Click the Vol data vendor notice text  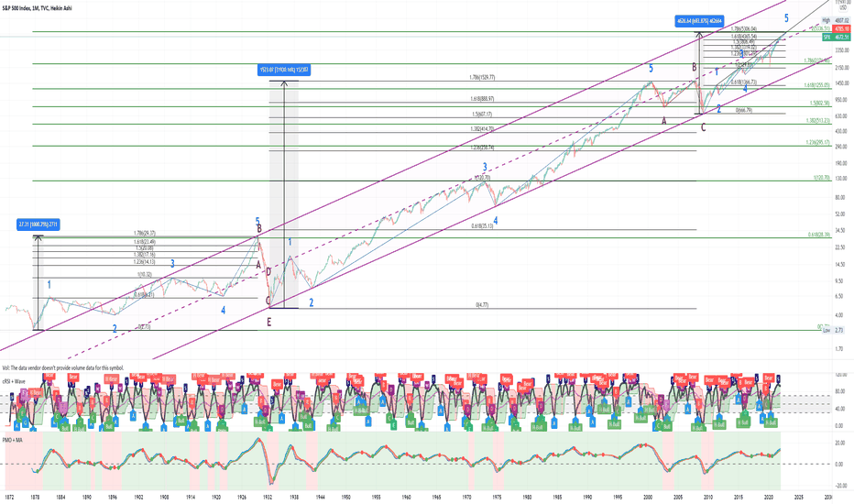coord(63,368)
